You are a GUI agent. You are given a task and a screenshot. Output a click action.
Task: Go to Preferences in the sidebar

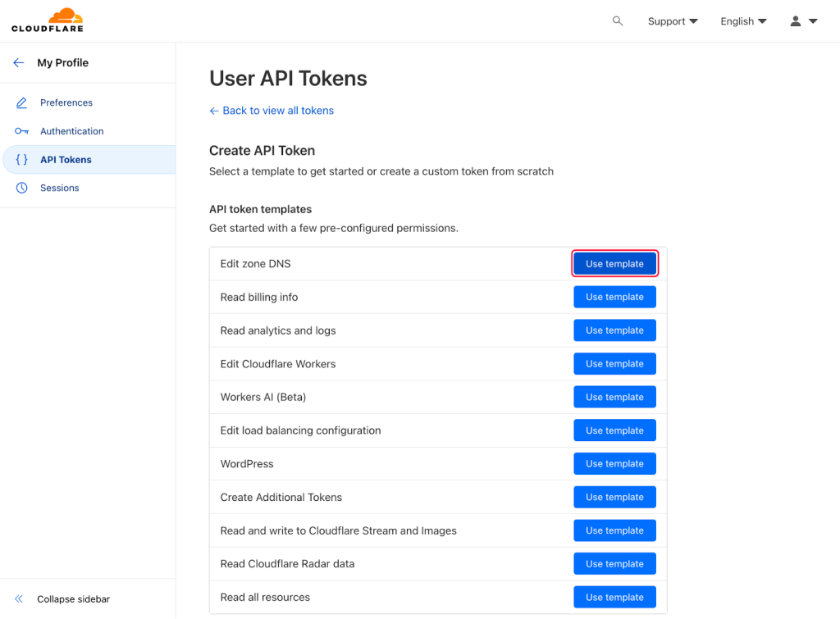(x=66, y=102)
